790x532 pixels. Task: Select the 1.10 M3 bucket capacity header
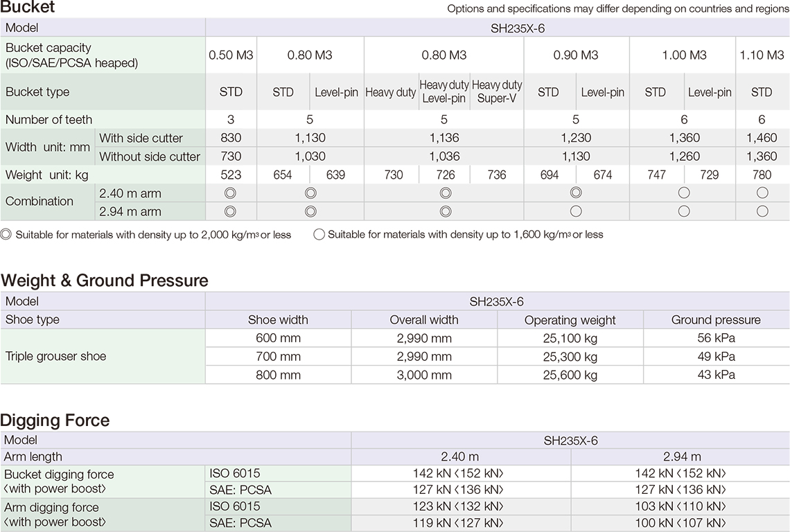click(762, 55)
